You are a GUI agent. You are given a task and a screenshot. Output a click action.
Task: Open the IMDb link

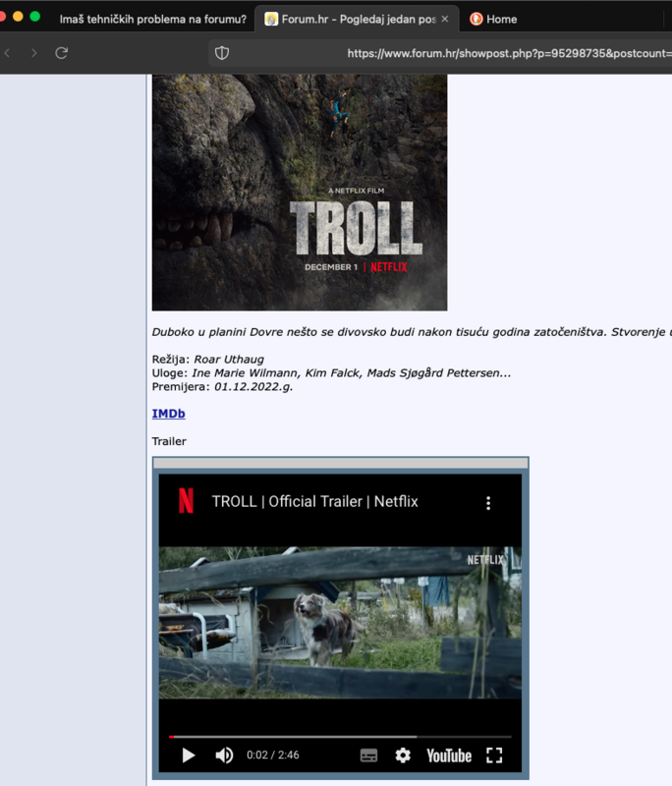[168, 414]
